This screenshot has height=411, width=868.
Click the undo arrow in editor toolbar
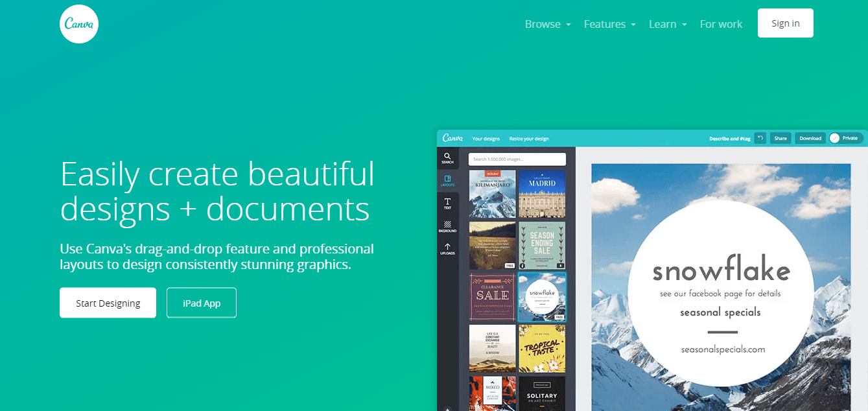760,138
